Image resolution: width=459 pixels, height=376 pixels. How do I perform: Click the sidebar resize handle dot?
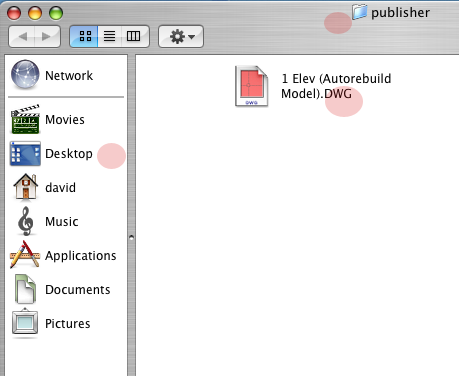tap(131, 238)
